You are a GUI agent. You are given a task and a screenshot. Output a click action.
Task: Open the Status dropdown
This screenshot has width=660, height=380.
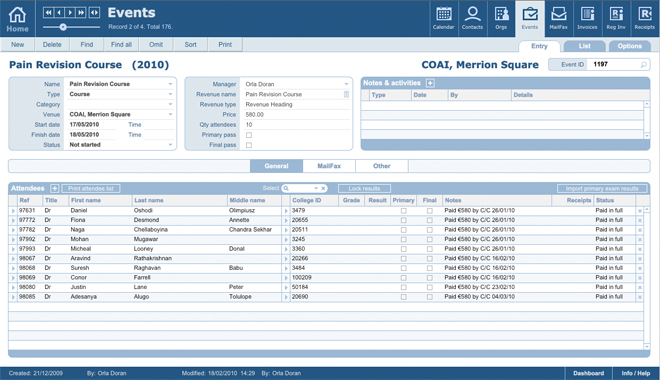[170, 145]
